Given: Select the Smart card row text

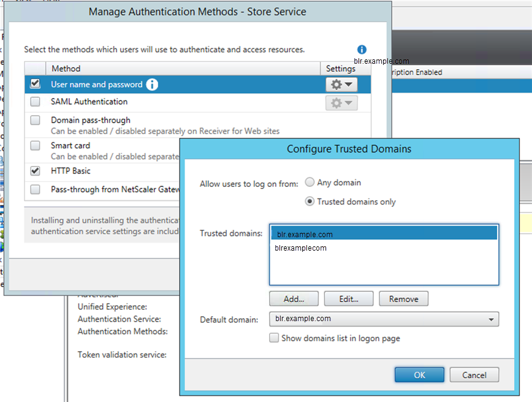Looking at the screenshot, I should pos(70,145).
